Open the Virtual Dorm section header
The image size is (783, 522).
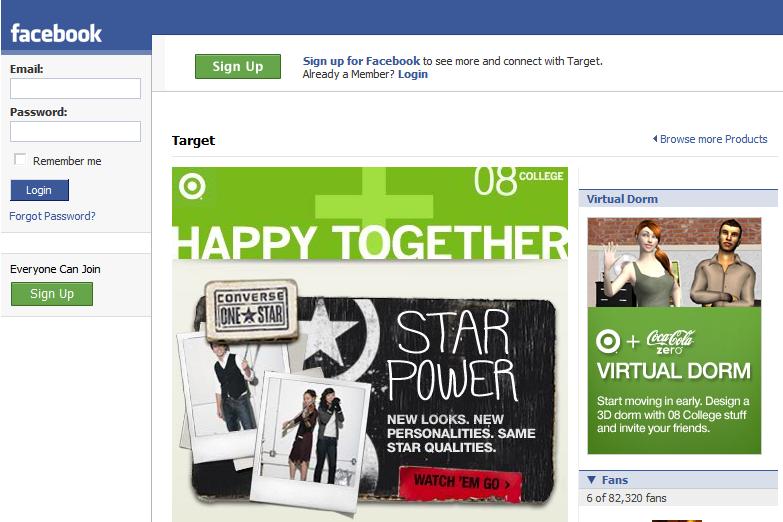(x=622, y=199)
